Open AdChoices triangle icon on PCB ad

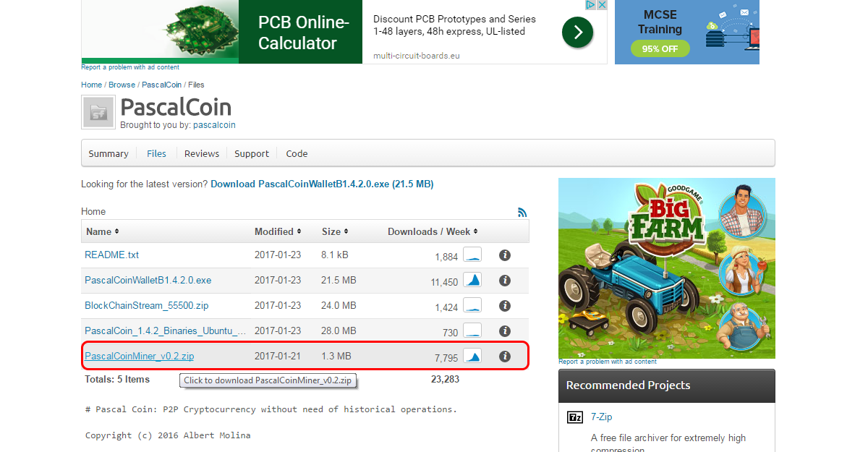(590, 5)
